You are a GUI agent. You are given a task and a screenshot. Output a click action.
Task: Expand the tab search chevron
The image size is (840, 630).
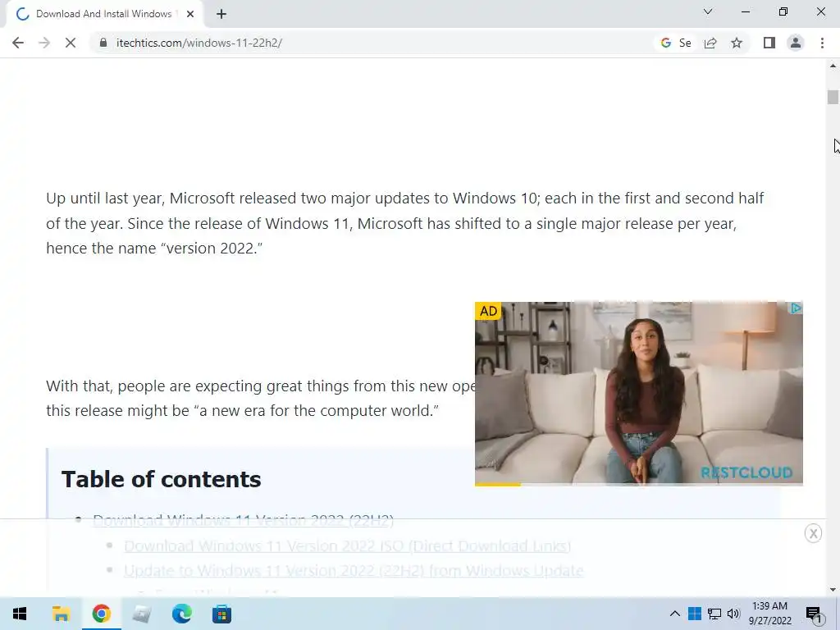708,11
